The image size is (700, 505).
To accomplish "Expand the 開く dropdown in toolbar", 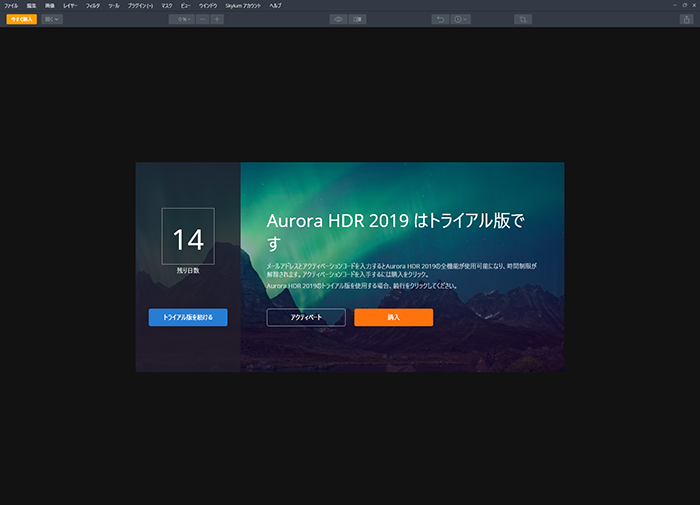I will pos(52,19).
